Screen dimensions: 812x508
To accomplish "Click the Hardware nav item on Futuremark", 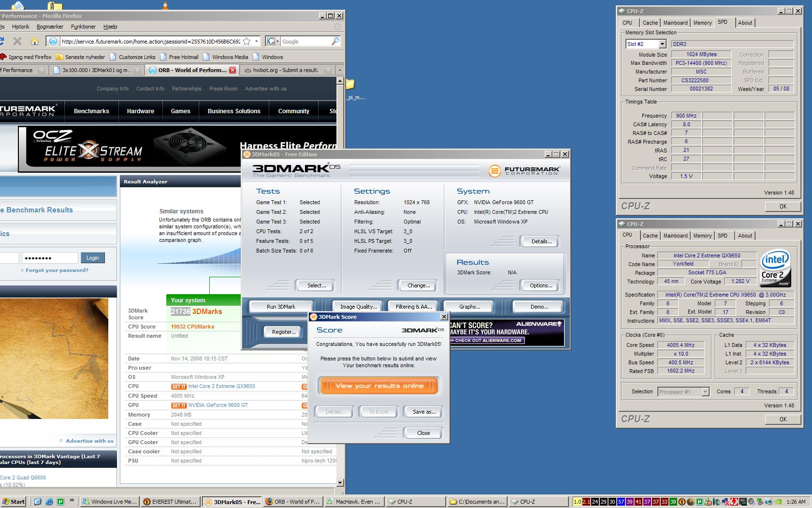I will pos(141,111).
